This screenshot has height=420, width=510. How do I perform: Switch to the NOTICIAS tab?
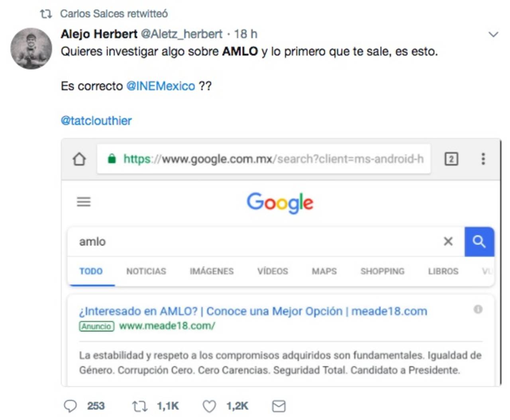[146, 272]
